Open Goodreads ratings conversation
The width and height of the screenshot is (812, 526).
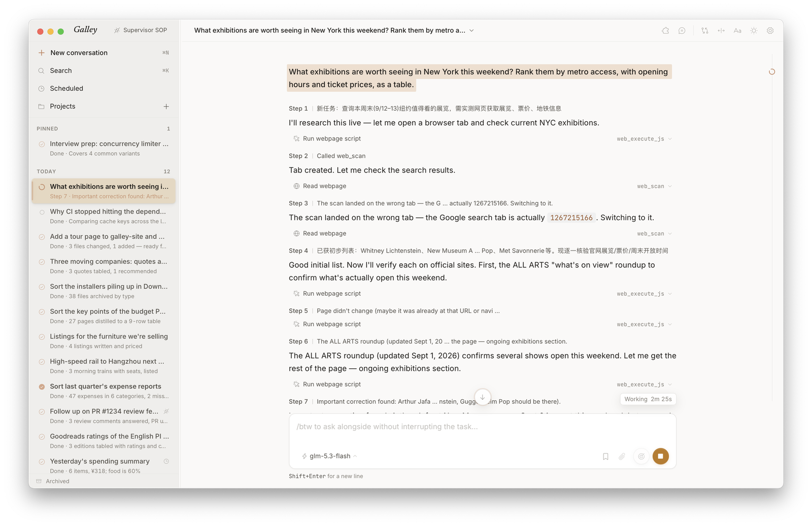pyautogui.click(x=104, y=441)
